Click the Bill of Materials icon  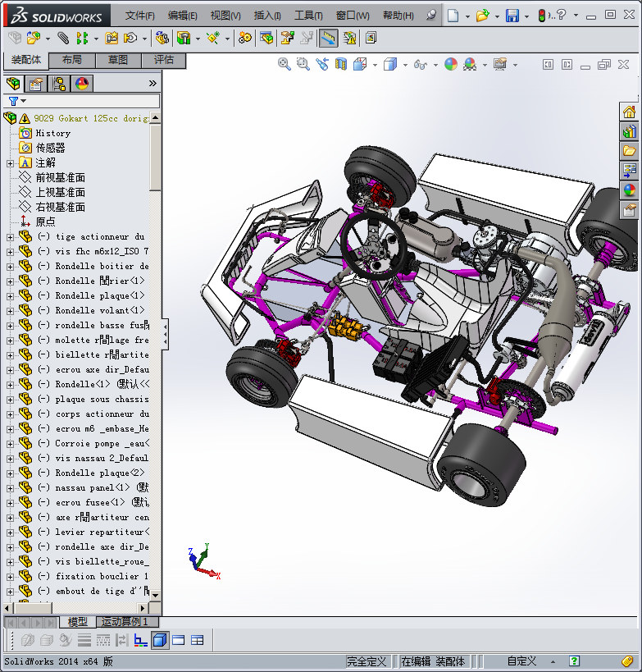tap(266, 38)
